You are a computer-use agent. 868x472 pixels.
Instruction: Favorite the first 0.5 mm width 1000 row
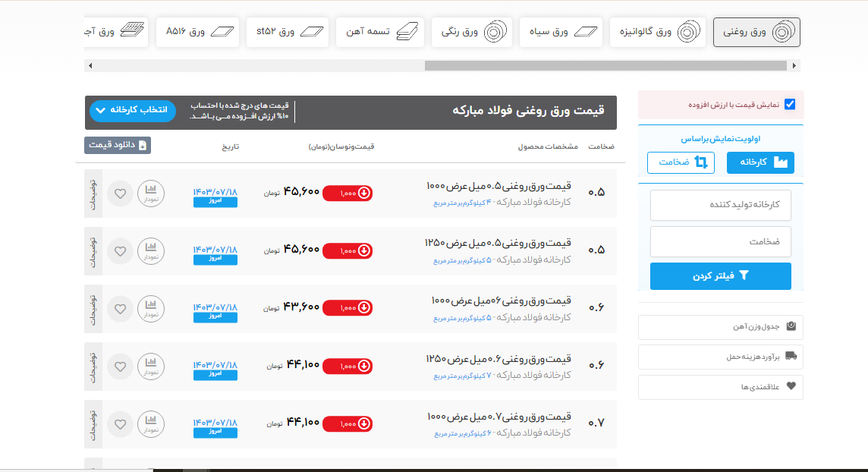(120, 193)
